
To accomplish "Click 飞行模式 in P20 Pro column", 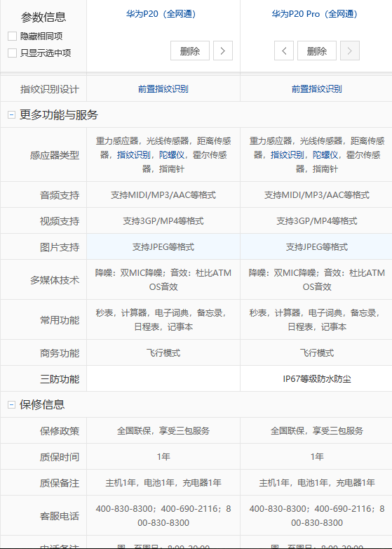I will click(x=317, y=353).
